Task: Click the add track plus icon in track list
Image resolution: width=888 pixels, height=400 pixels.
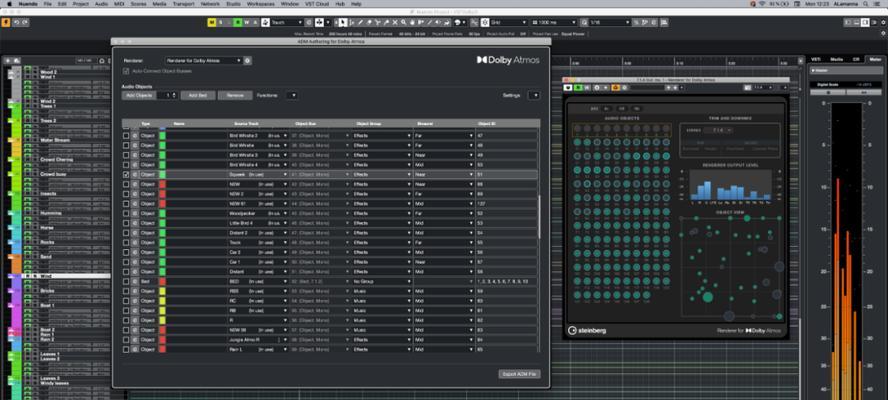Action: [x=8, y=60]
